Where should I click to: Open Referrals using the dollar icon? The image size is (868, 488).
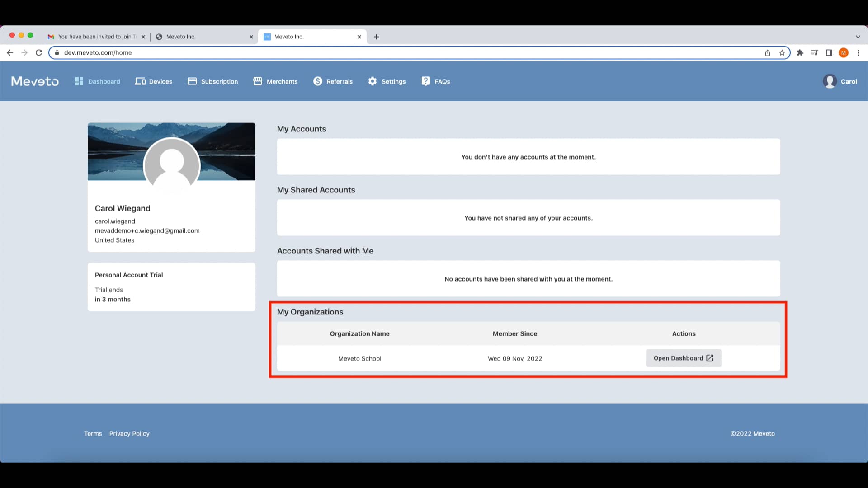[x=318, y=81]
